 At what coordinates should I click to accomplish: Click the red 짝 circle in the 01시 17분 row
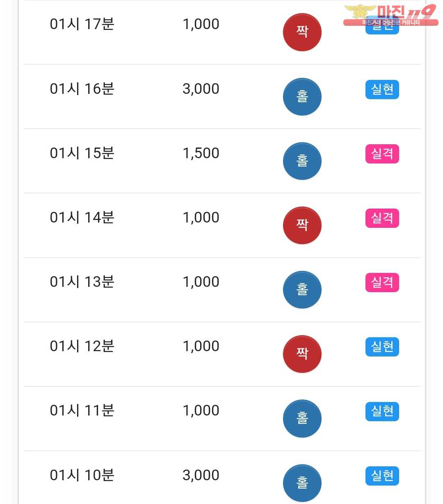(x=302, y=32)
